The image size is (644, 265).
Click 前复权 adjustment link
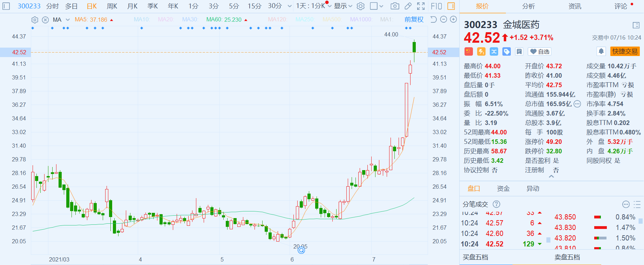coord(414,20)
